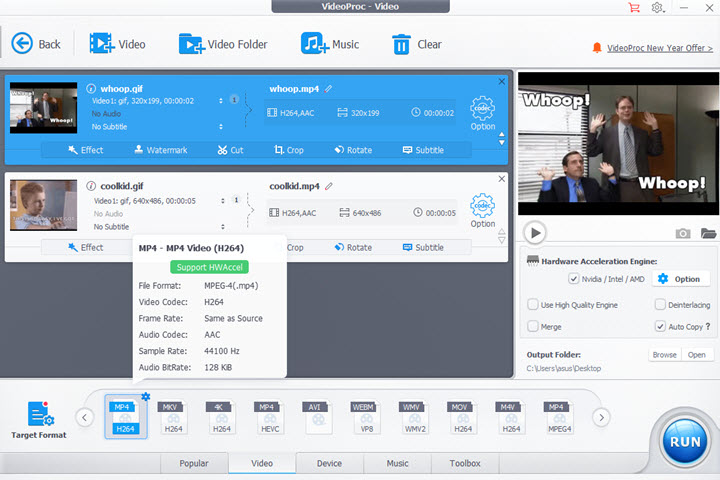Image resolution: width=720 pixels, height=480 pixels.
Task: Browse for output folder
Action: click(664, 355)
